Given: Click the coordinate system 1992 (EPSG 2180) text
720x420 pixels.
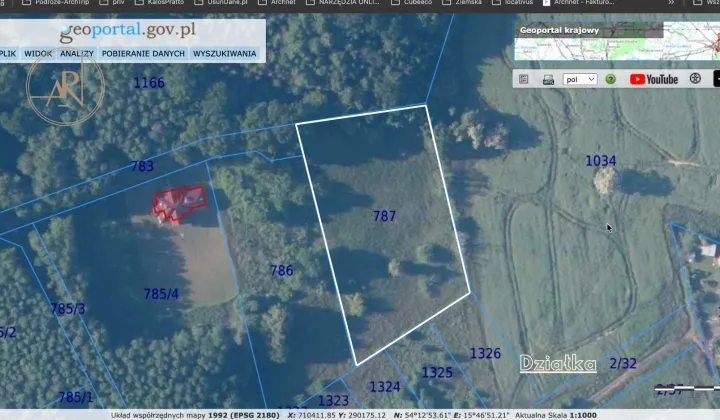Looking at the screenshot, I should pos(244,415).
